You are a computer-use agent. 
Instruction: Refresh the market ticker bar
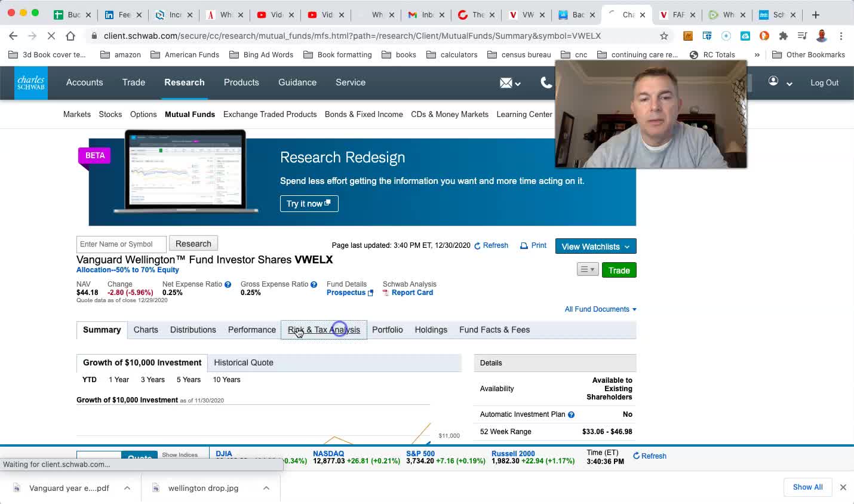tap(650, 456)
